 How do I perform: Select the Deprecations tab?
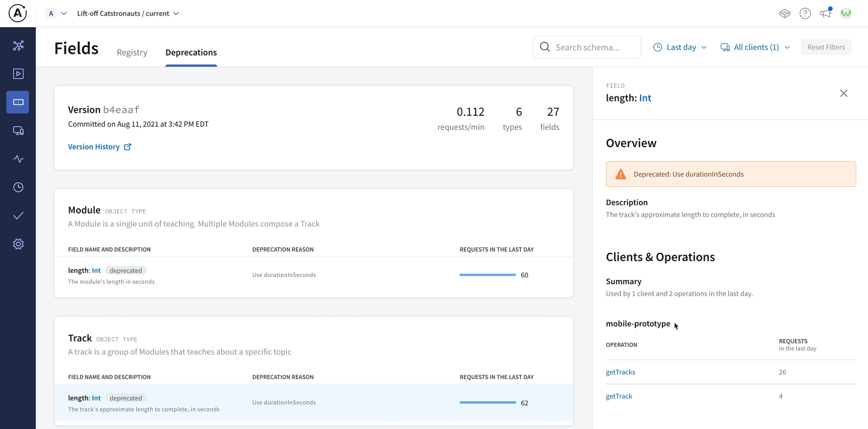click(191, 52)
